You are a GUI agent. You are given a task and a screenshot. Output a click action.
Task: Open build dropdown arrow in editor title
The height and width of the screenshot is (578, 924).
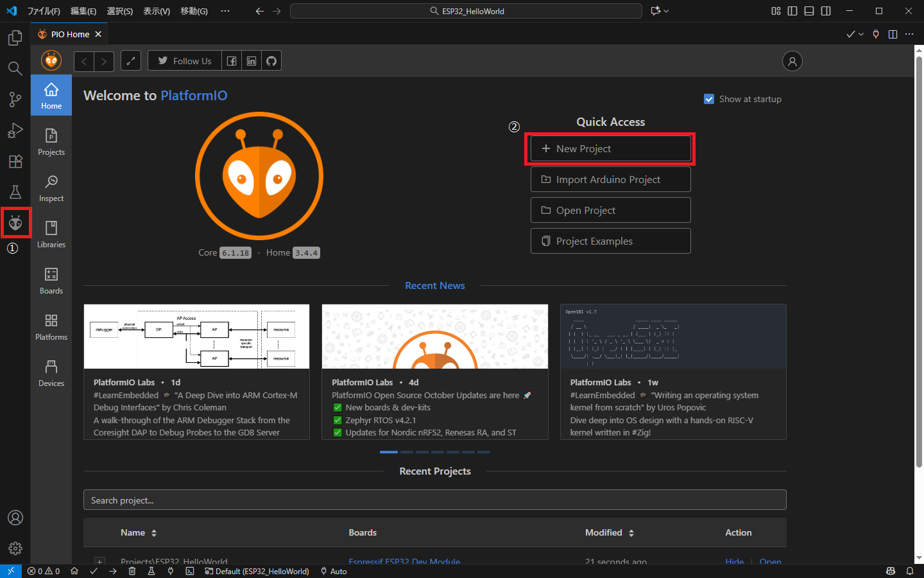click(861, 34)
